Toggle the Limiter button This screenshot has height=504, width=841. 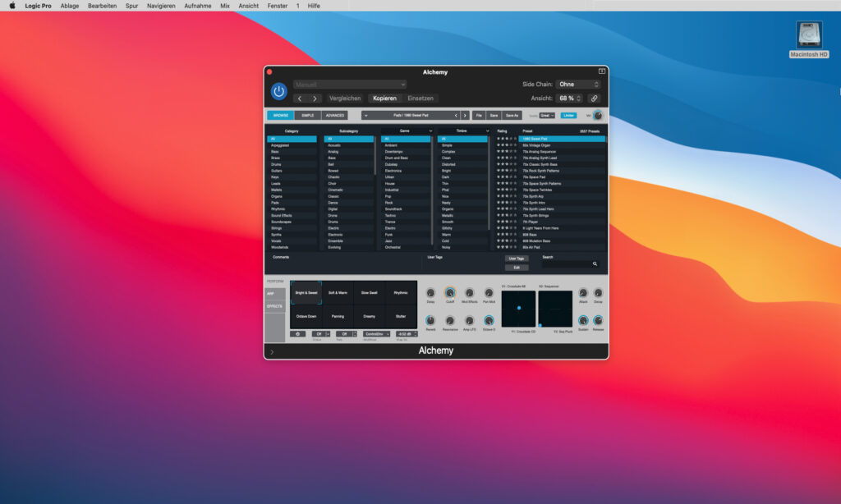coord(568,115)
